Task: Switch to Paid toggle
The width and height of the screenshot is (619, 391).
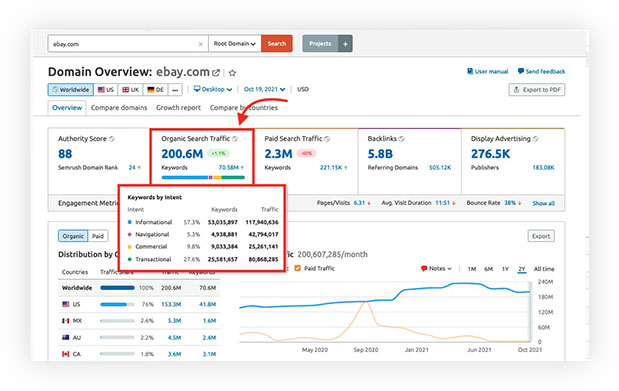Action: tap(98, 236)
